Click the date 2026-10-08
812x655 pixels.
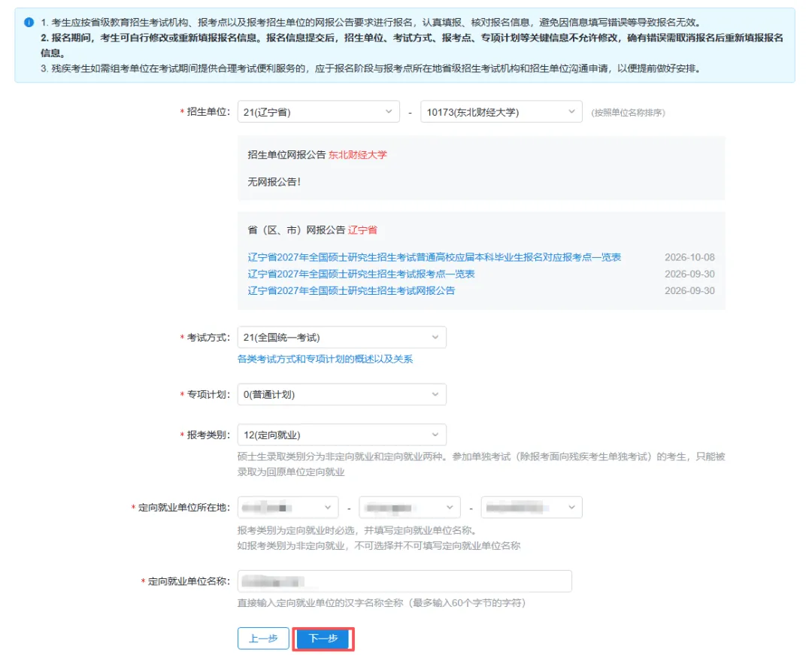click(689, 257)
